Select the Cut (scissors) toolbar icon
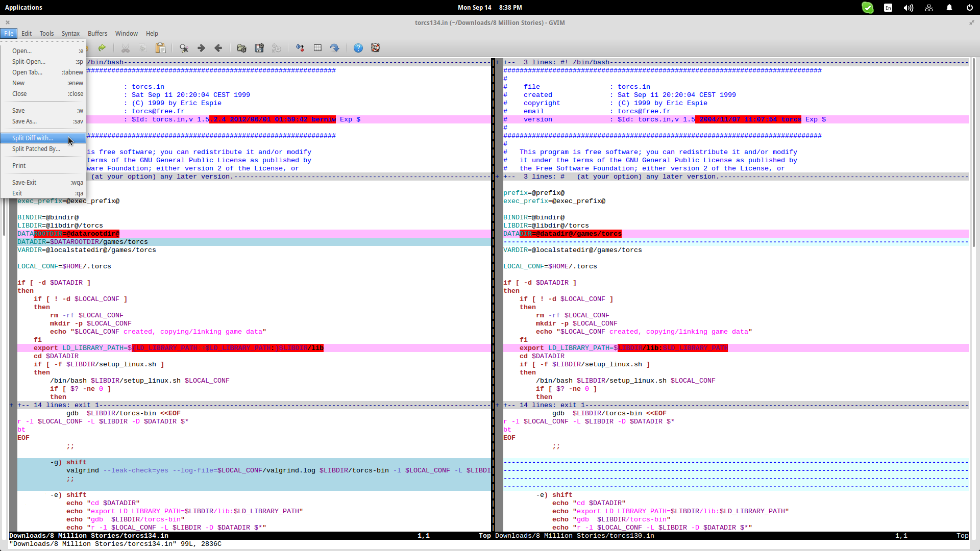This screenshot has width=980, height=551. point(126,48)
